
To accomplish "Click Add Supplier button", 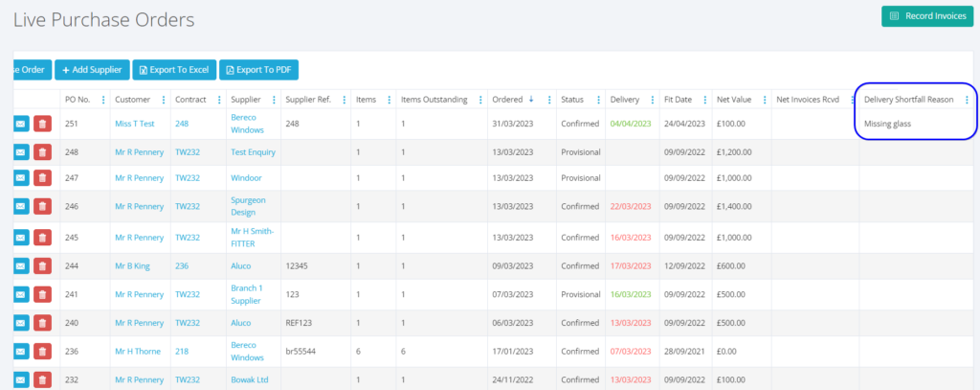I will coord(92,70).
